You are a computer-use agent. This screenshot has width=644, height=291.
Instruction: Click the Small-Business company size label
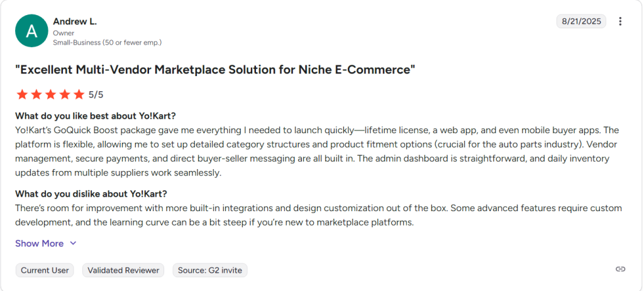(107, 42)
